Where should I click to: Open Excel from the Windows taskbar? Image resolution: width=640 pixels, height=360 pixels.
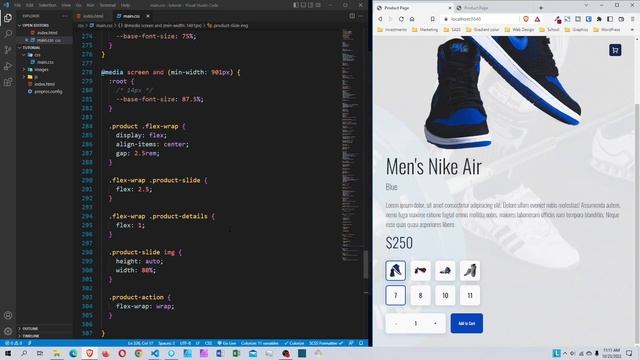236,353
